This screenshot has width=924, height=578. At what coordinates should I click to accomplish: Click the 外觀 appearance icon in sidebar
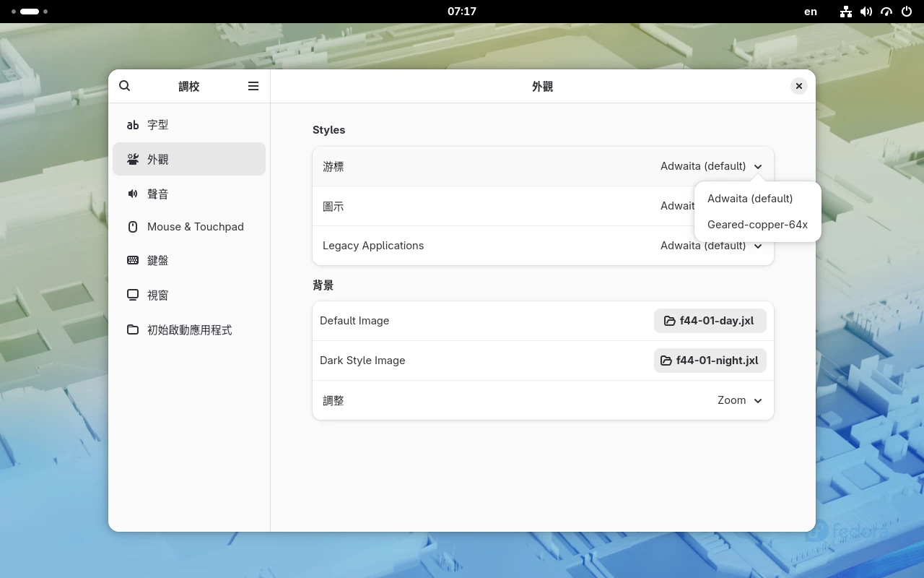(x=133, y=159)
